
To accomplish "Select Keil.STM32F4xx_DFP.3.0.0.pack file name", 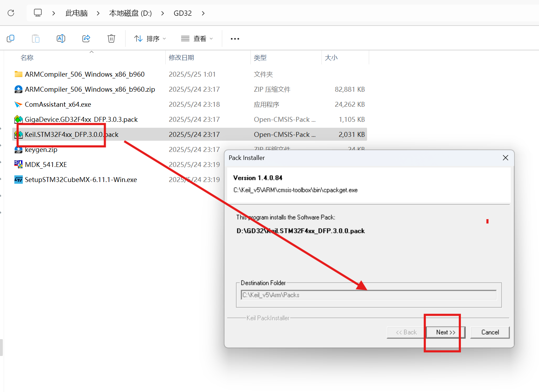I will click(71, 134).
